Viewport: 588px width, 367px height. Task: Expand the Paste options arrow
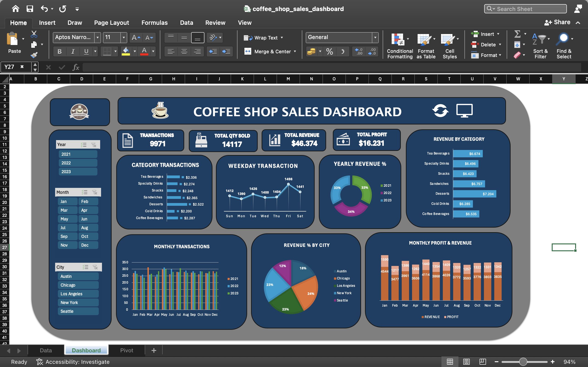pos(23,39)
